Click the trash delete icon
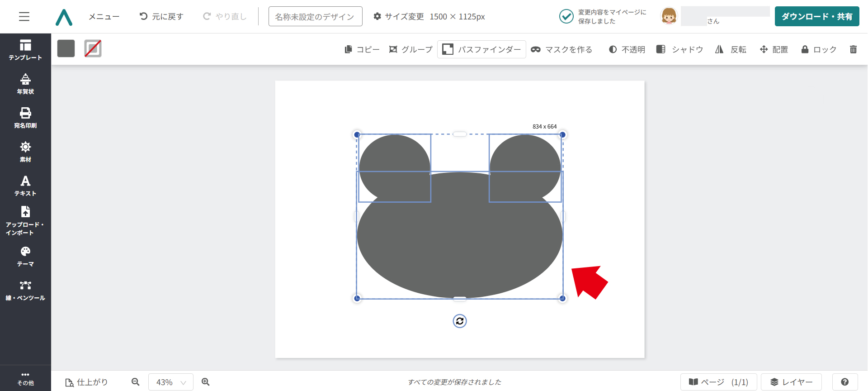868x391 pixels. point(853,49)
